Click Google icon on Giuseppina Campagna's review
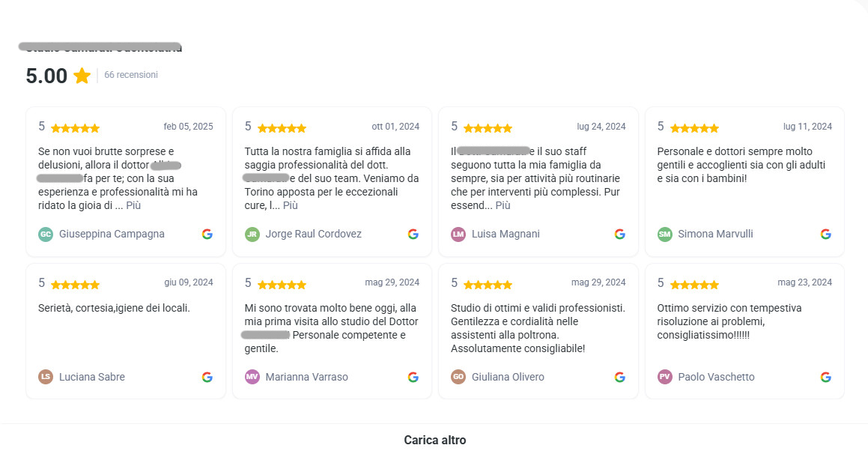This screenshot has width=868, height=457. click(x=207, y=234)
